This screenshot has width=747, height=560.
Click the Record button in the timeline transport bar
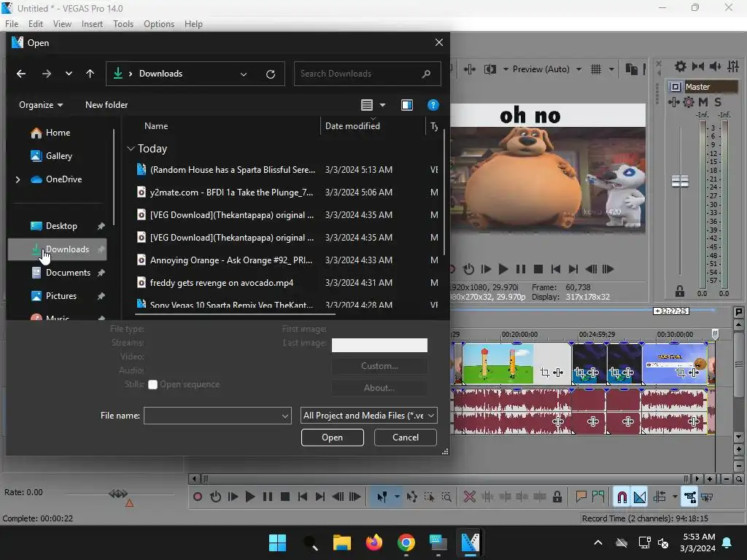197,497
